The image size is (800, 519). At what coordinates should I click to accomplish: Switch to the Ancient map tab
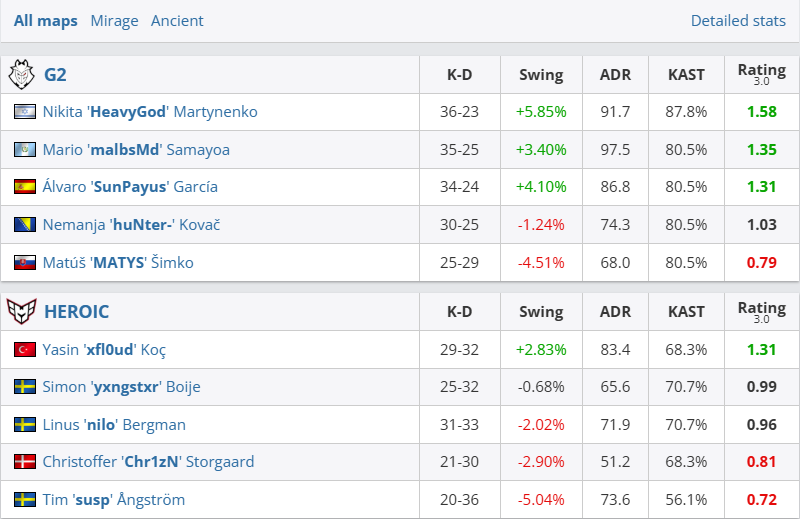point(177,21)
